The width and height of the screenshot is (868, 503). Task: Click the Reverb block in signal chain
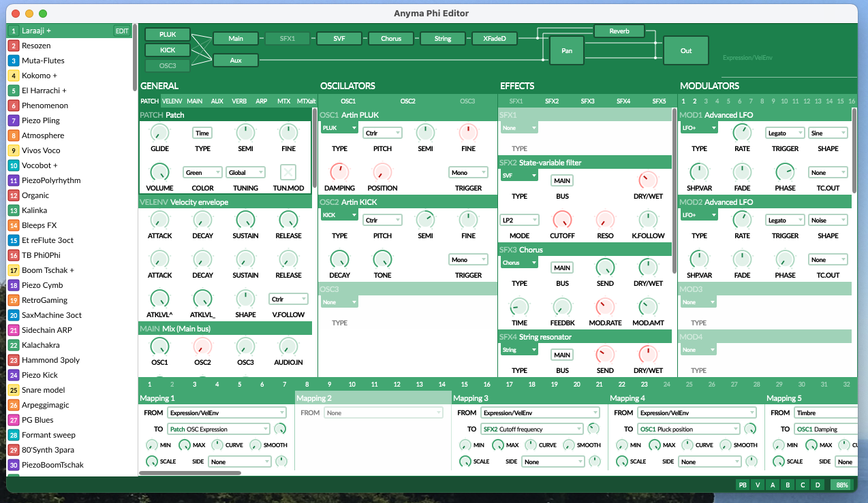coord(619,31)
